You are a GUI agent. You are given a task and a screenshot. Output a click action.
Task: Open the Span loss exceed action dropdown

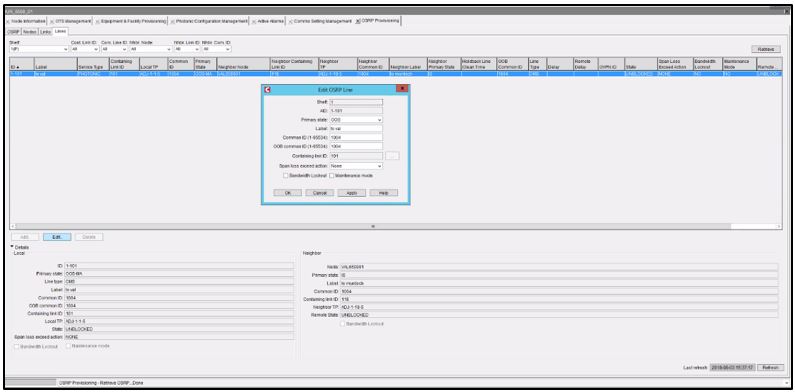coord(356,165)
